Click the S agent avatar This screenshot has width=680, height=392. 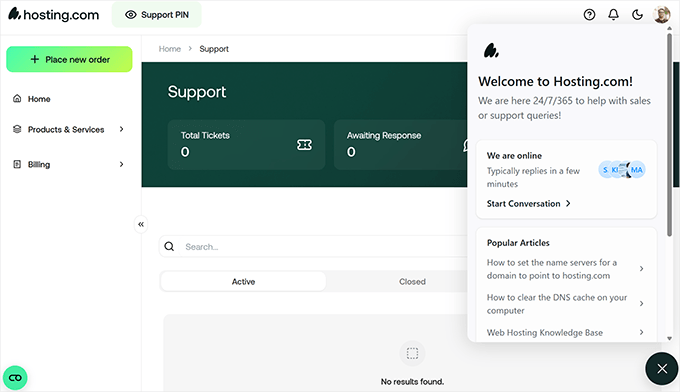[605, 170]
